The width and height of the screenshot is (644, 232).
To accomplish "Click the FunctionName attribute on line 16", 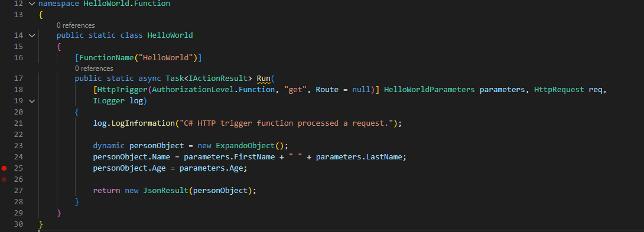I will click(106, 57).
